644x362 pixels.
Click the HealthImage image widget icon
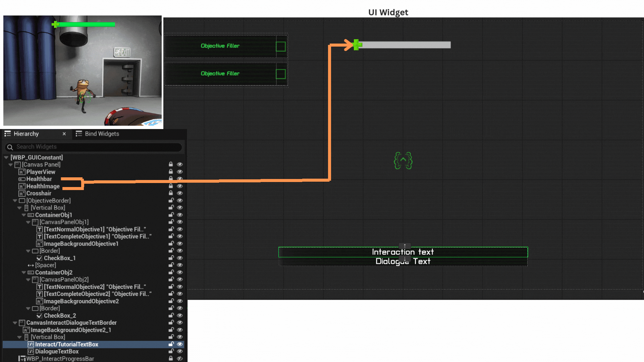click(x=22, y=186)
